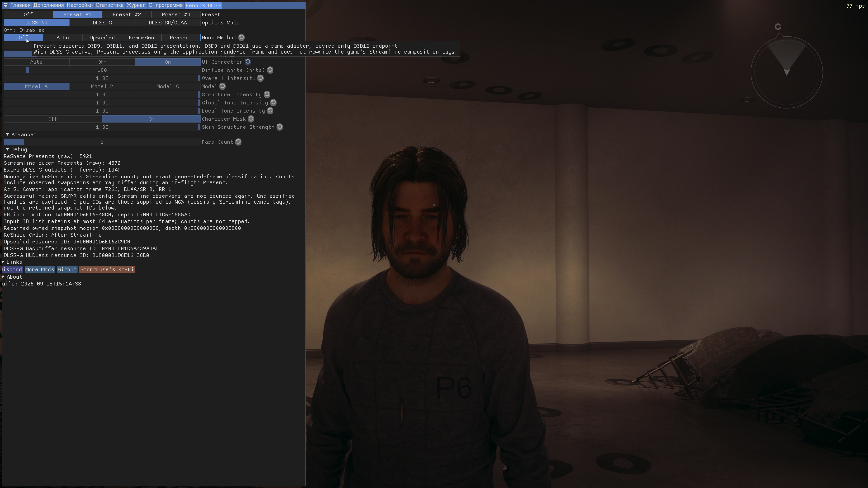Set UI Correction to Auto
868x488 pixels.
click(x=36, y=62)
